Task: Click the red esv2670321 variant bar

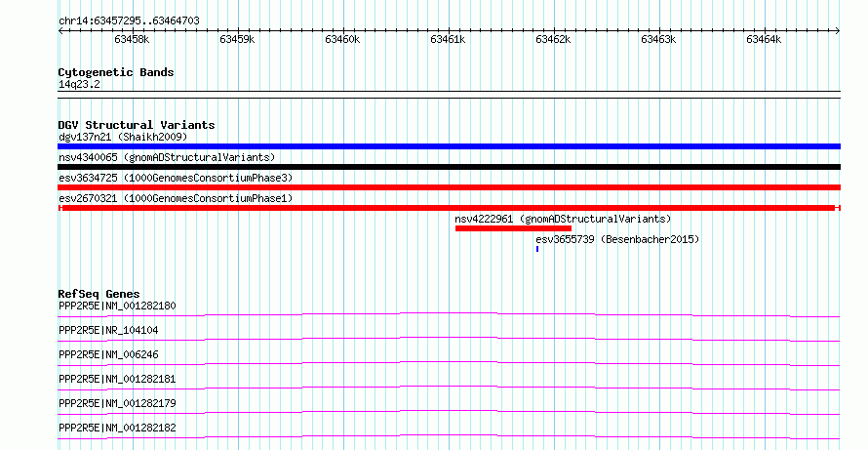Action: (449, 208)
